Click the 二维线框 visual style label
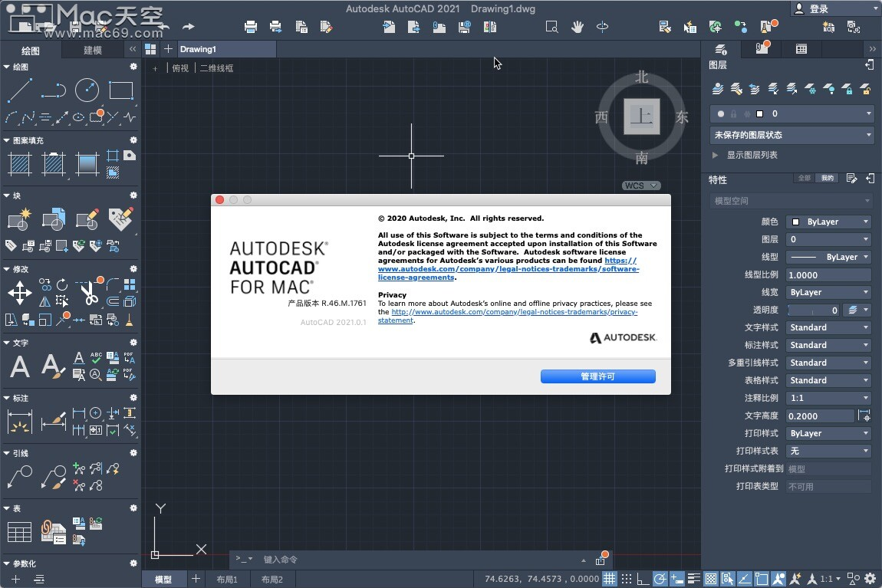 pyautogui.click(x=216, y=68)
